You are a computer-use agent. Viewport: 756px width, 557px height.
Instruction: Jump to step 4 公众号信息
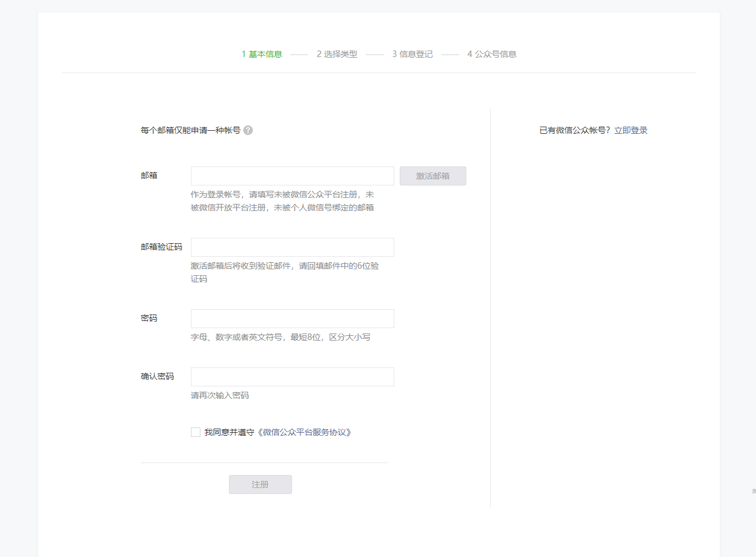click(x=491, y=54)
